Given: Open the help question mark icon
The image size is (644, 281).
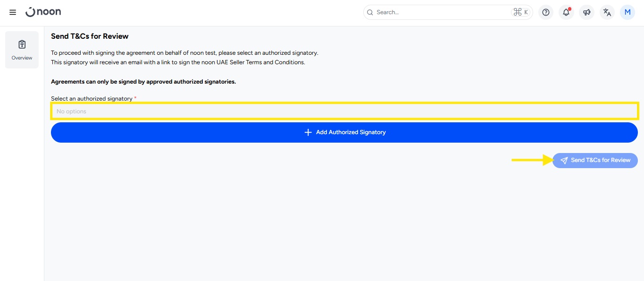Looking at the screenshot, I should (546, 12).
